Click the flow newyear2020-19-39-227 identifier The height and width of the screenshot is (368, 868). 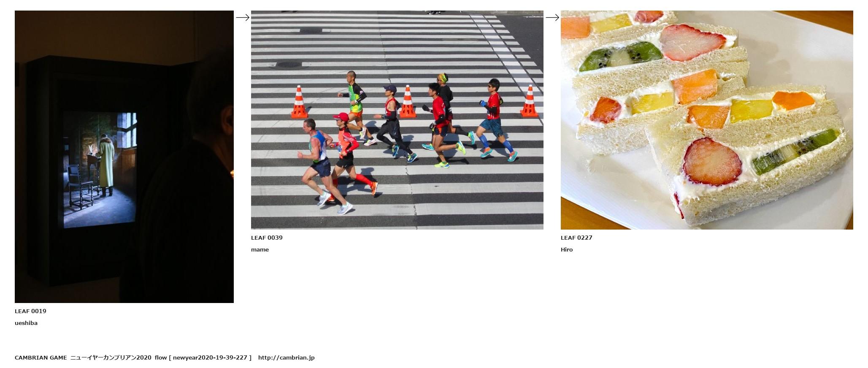click(x=203, y=357)
